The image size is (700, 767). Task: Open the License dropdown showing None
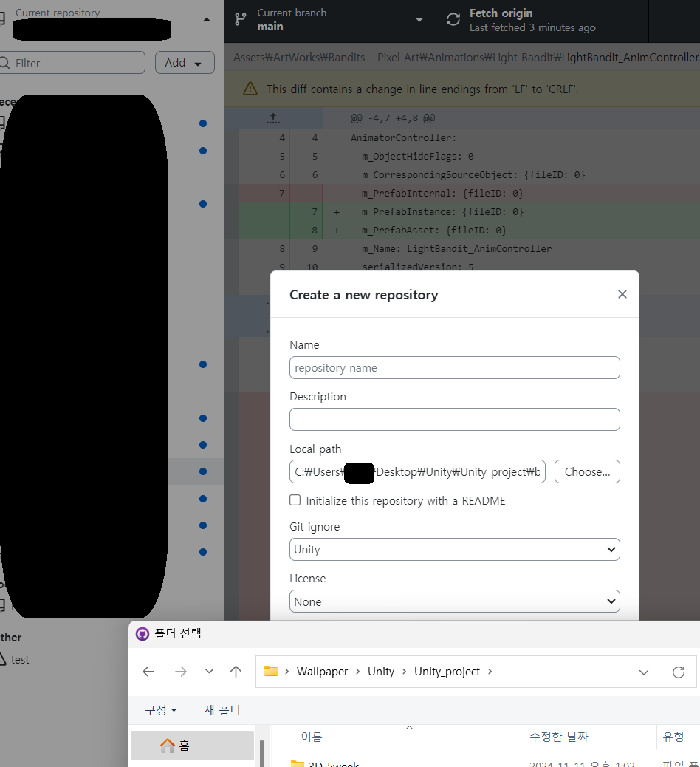pos(455,601)
